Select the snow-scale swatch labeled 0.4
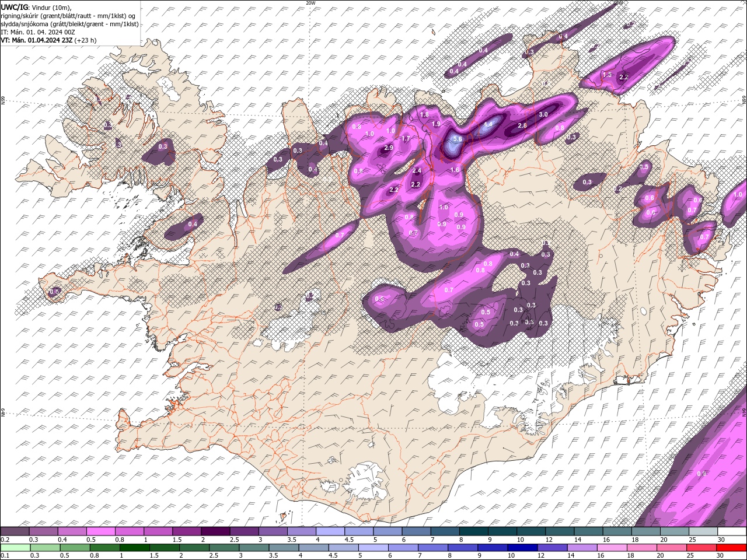Image resolution: width=747 pixels, height=560 pixels. tap(72, 531)
